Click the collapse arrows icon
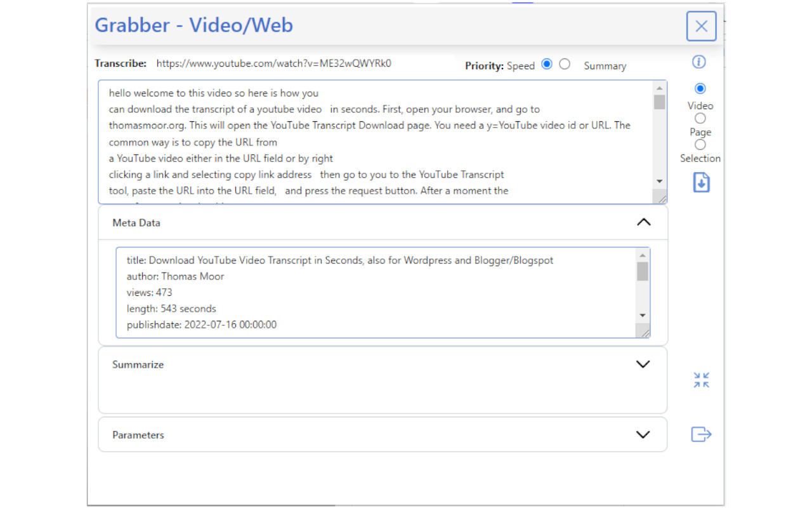Viewport: 812px width, 508px height. click(702, 380)
